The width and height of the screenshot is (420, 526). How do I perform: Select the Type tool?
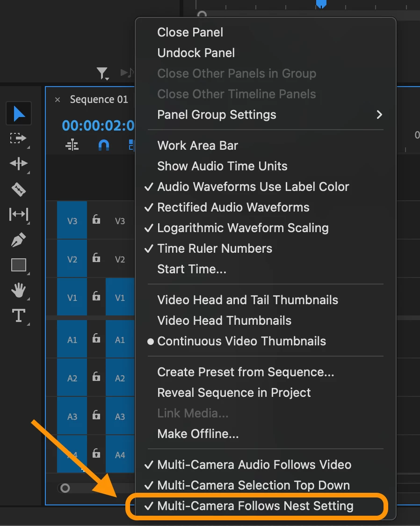click(18, 316)
